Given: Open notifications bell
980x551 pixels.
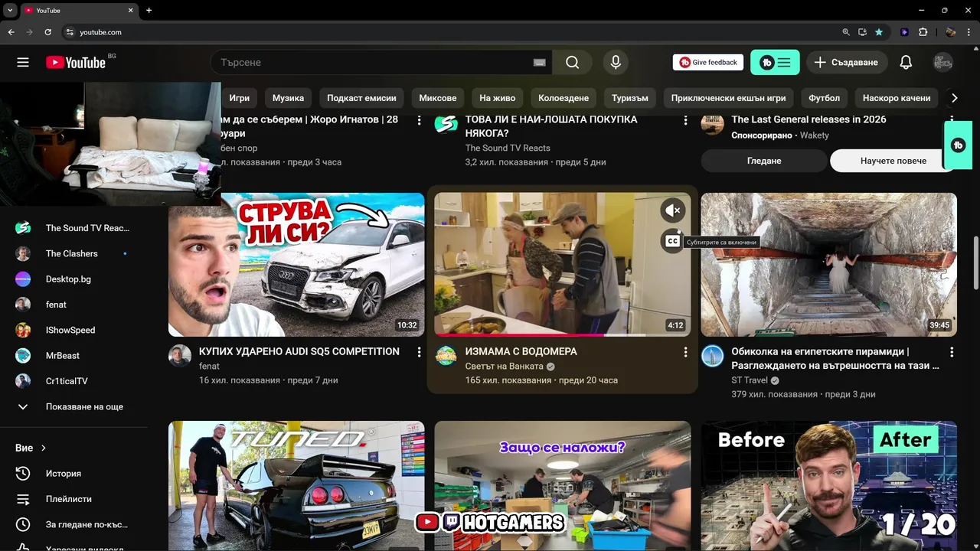Looking at the screenshot, I should click(906, 62).
